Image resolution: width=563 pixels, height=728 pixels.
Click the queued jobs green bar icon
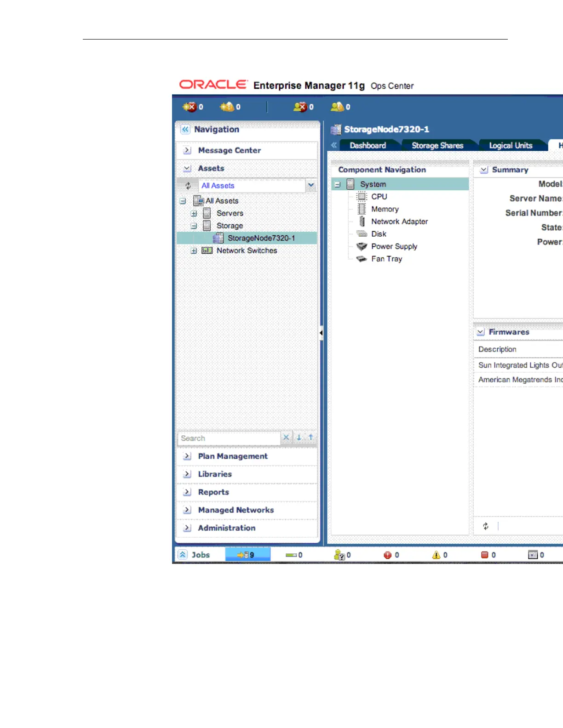click(x=291, y=555)
